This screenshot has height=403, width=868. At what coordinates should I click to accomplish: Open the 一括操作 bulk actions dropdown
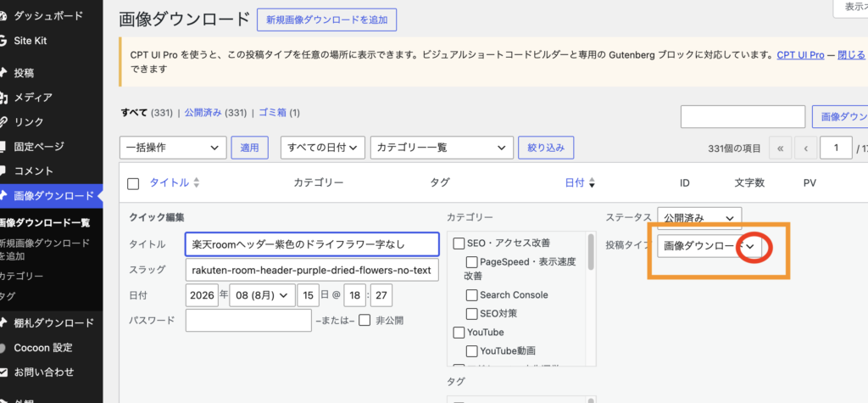(x=173, y=148)
